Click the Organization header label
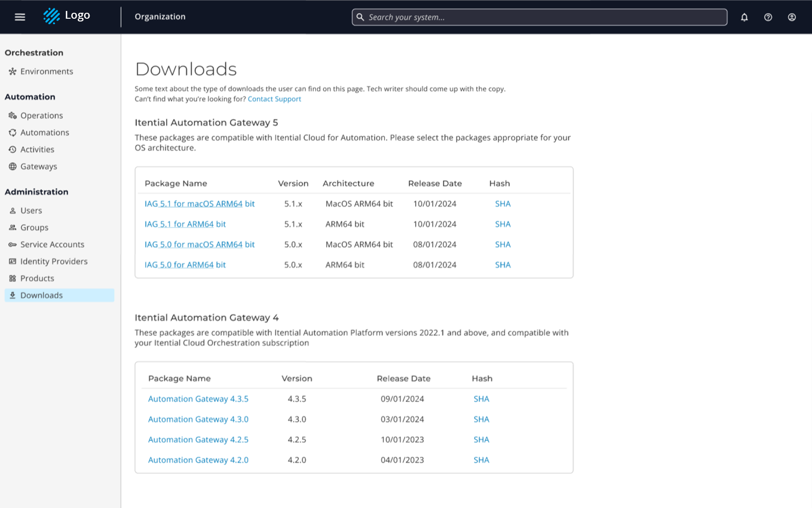 (x=160, y=16)
